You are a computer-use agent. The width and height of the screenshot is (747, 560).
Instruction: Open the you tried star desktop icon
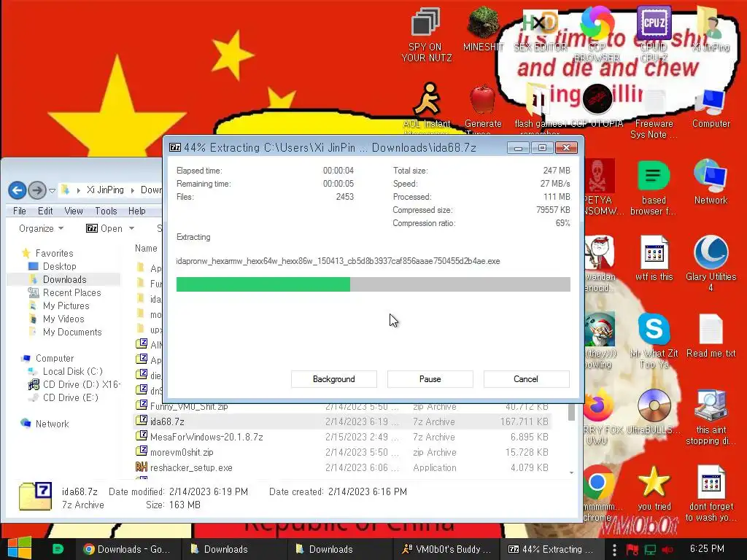(x=654, y=489)
